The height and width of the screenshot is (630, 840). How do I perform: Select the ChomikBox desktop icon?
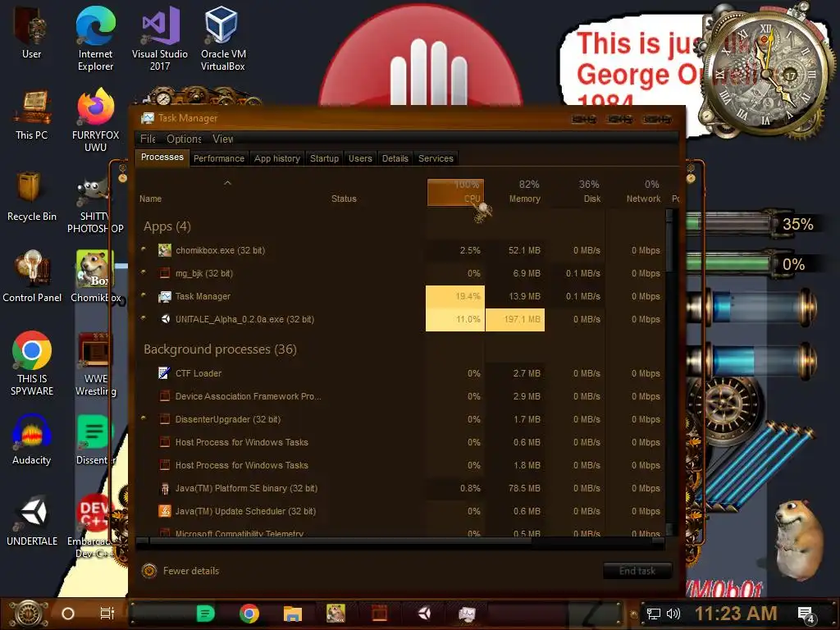point(95,277)
